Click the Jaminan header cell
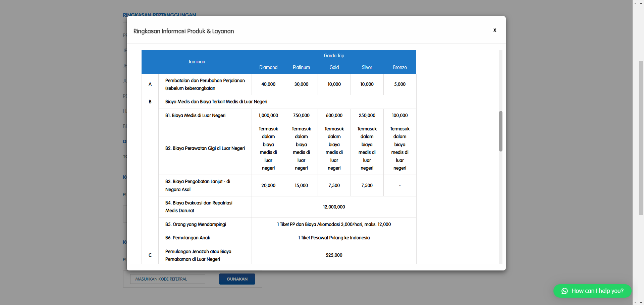The width and height of the screenshot is (644, 305). [x=197, y=62]
